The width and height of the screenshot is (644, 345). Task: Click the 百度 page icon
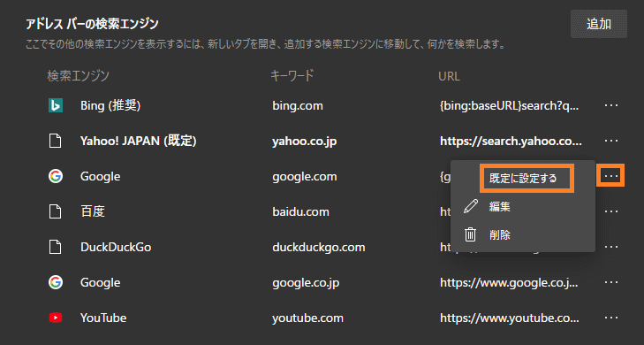pos(56,211)
